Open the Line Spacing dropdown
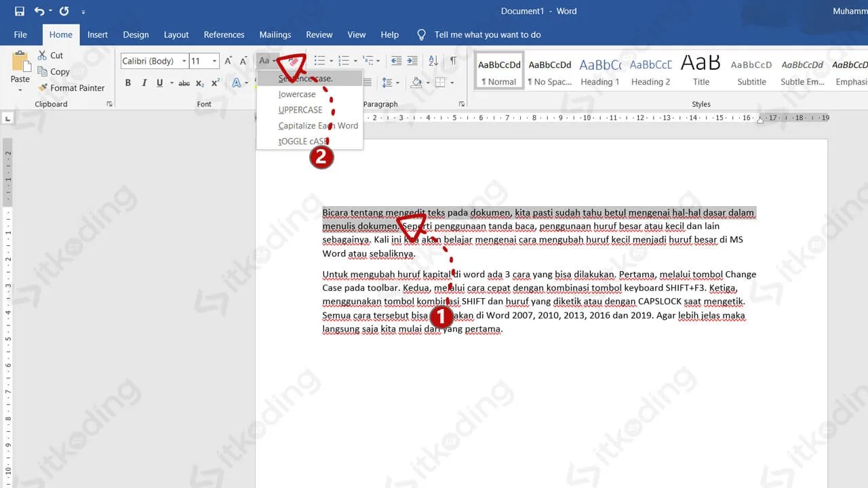Viewport: 868px width, 488px height. coord(390,82)
